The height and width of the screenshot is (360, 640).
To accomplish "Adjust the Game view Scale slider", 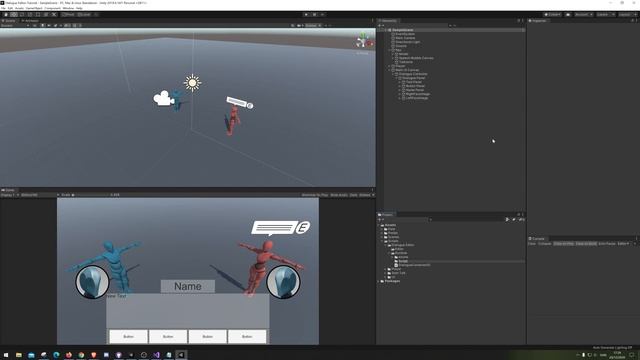I will (x=91, y=195).
